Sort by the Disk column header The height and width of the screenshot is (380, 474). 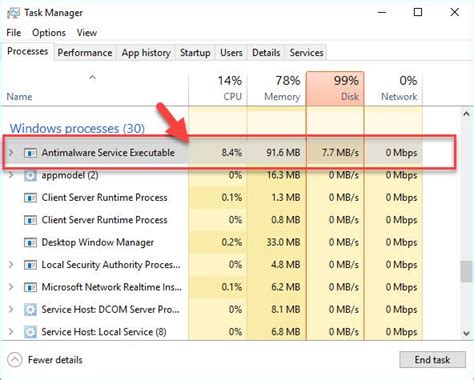tap(335, 89)
